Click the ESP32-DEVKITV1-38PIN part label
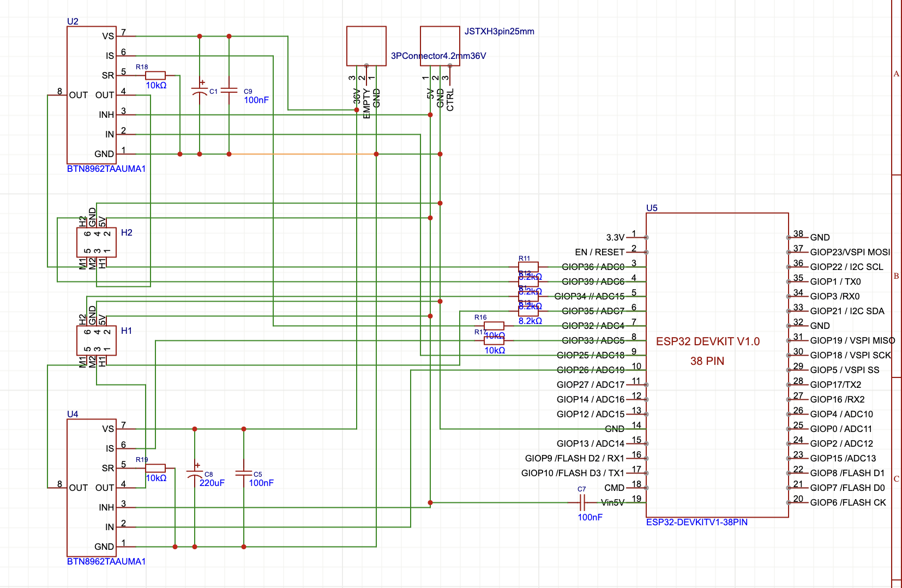This screenshot has width=902, height=588. [697, 522]
